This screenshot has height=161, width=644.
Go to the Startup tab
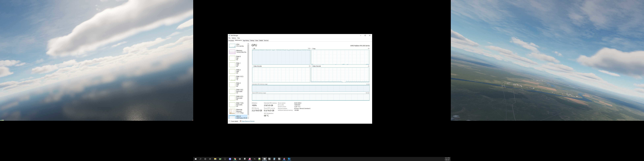252,40
